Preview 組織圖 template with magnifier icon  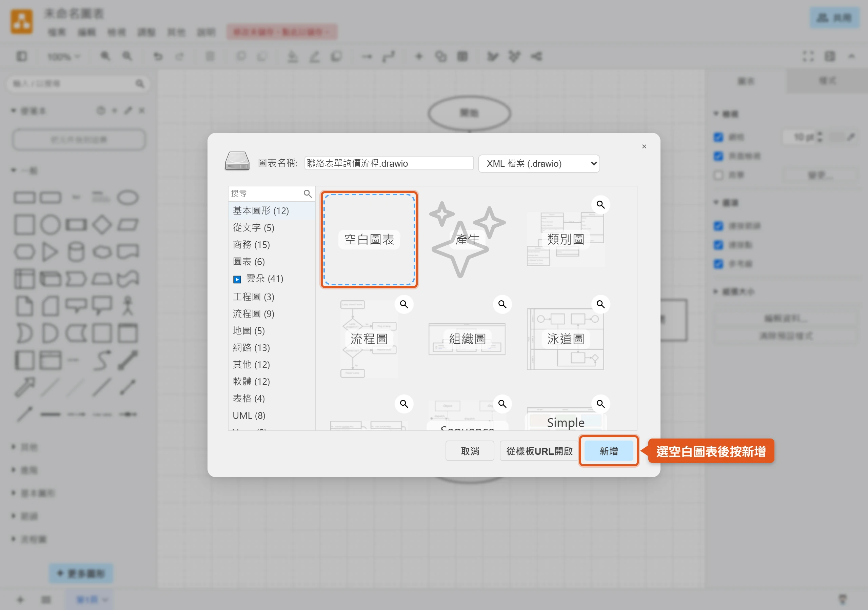point(502,304)
